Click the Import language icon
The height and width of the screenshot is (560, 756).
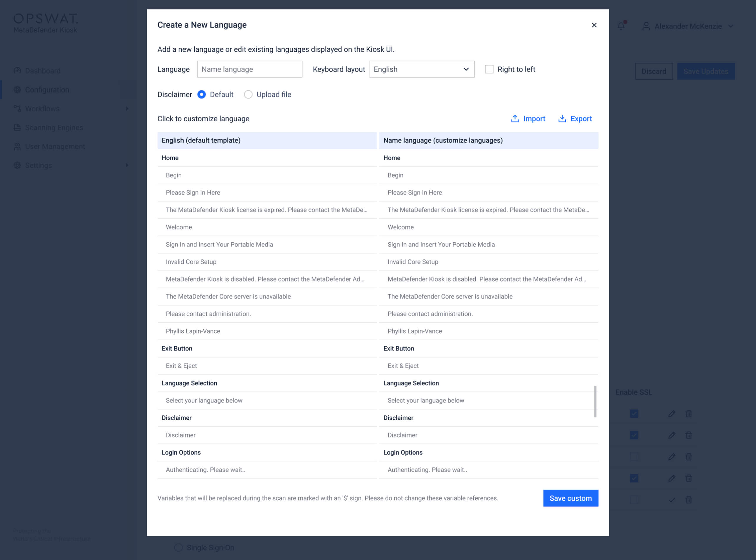515,119
